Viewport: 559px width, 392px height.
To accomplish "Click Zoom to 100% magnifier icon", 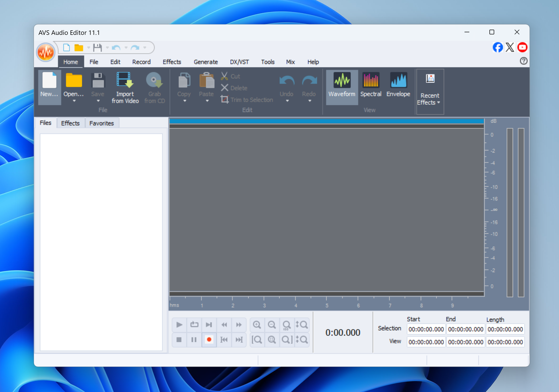I will click(287, 324).
